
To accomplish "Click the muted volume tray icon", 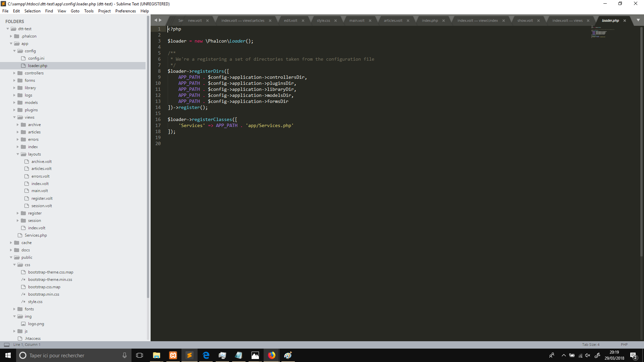I will [x=588, y=355].
